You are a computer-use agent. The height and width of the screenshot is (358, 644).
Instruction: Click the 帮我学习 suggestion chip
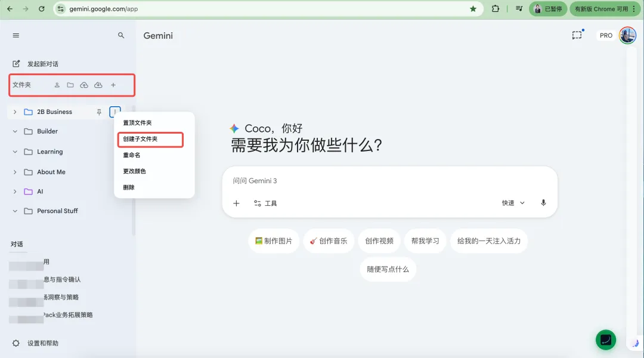425,241
